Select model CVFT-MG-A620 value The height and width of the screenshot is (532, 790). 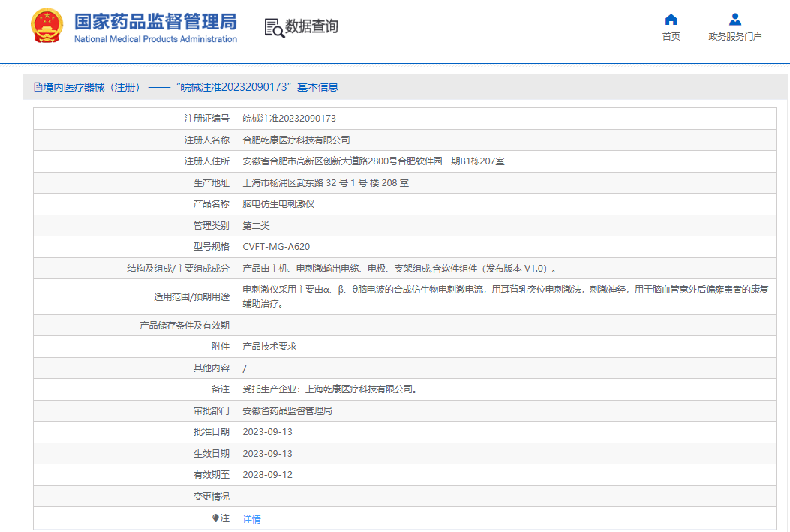click(276, 247)
